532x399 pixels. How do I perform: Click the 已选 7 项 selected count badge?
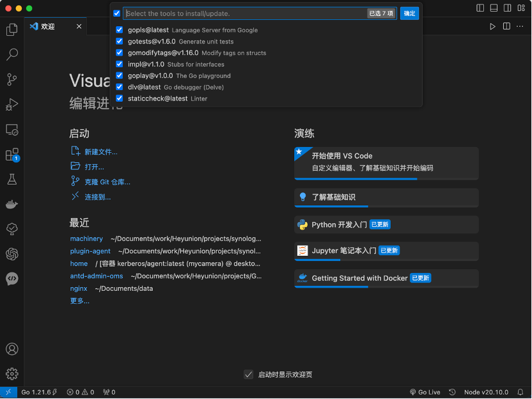pyautogui.click(x=381, y=13)
